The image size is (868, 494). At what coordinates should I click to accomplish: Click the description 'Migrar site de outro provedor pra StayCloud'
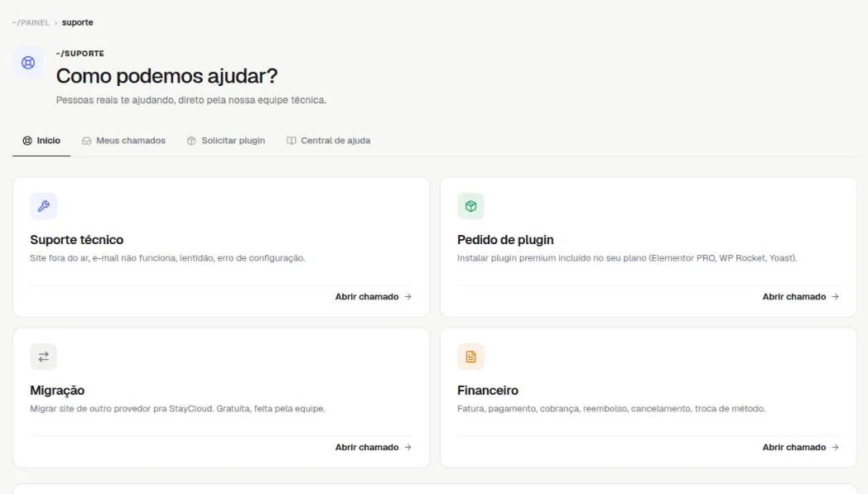[178, 408]
